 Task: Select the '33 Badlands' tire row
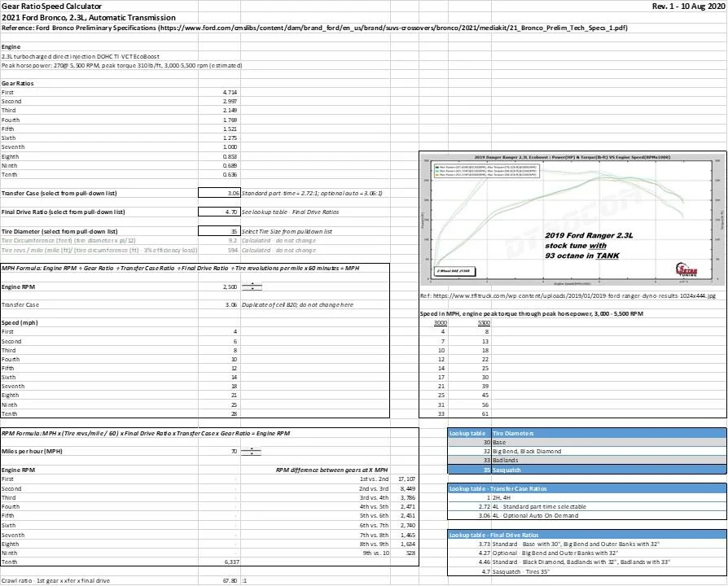pos(587,461)
